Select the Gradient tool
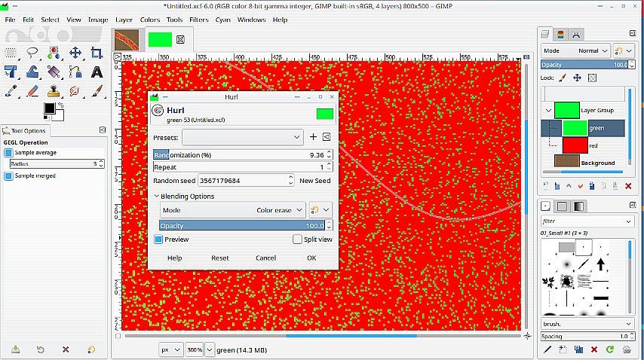 click(54, 72)
